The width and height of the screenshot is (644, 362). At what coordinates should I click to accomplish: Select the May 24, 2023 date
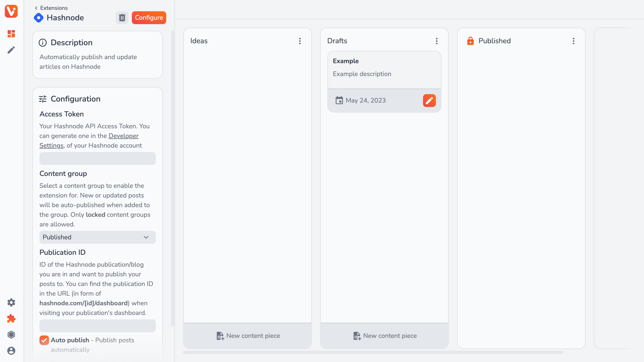(x=366, y=100)
